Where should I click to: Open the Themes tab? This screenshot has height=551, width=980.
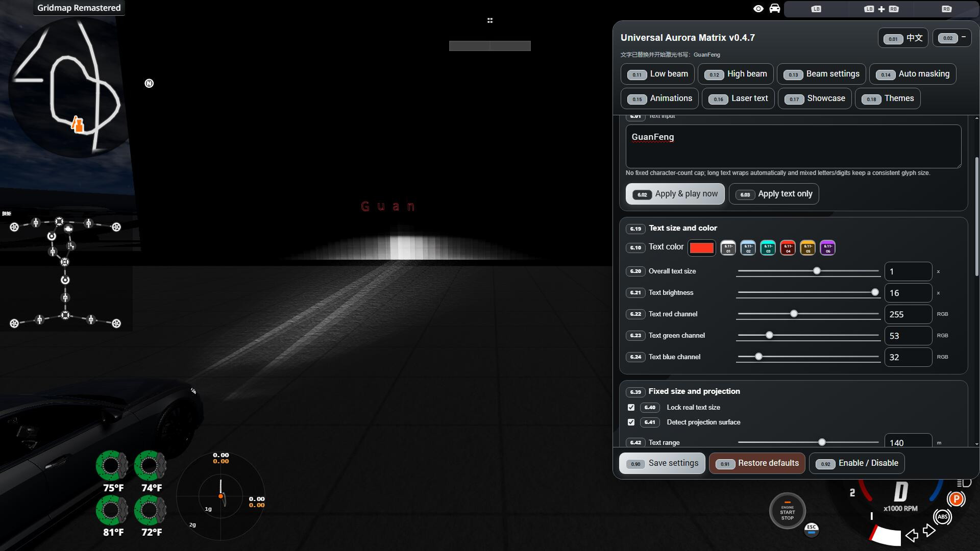888,98
